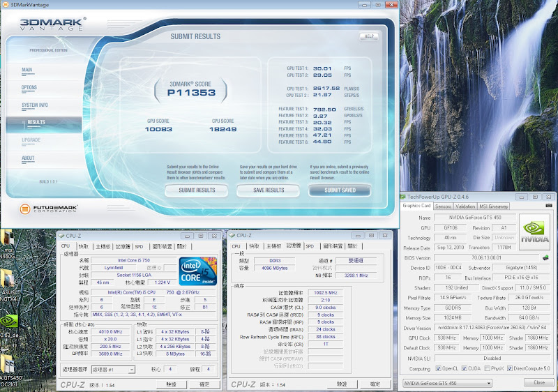Viewport: 558px width, 392px height.
Task: Click 驗證 in the memory-tab CPU-Z window
Action: pos(342,384)
